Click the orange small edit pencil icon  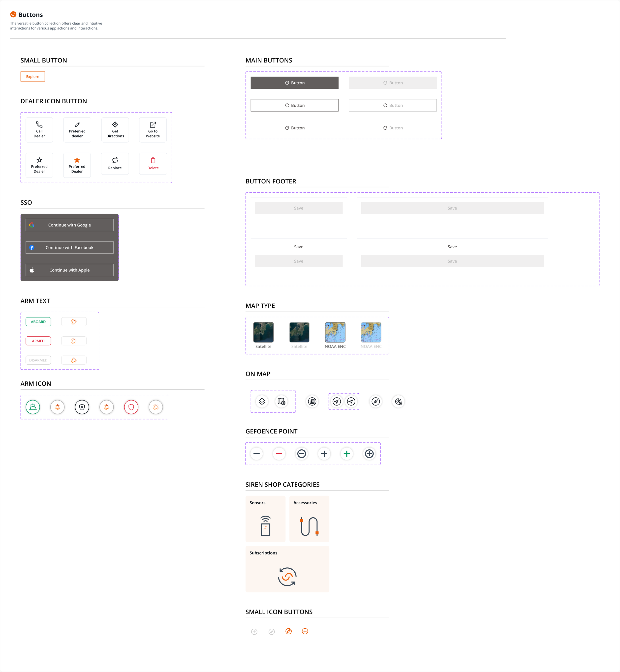click(288, 631)
